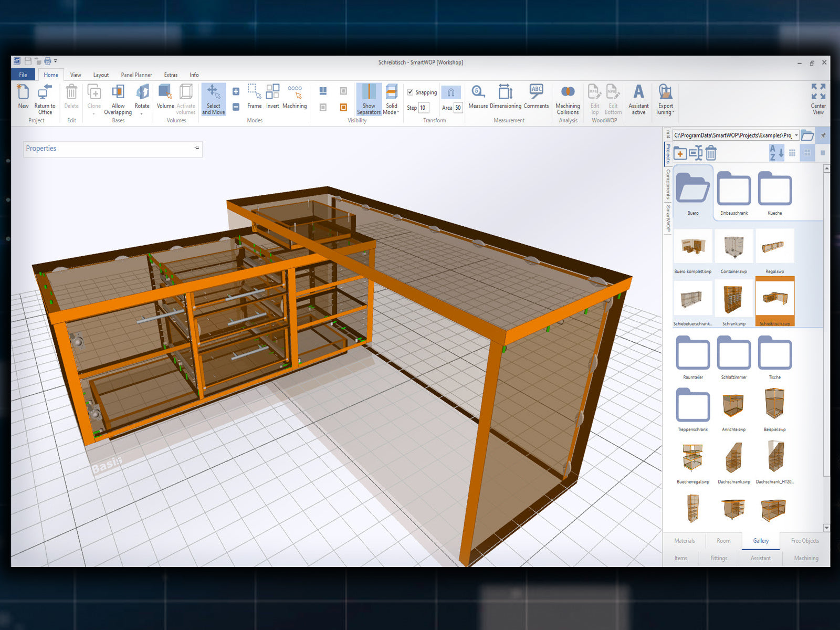Toggle Show Separators visibility
The width and height of the screenshot is (840, 630).
369,99
